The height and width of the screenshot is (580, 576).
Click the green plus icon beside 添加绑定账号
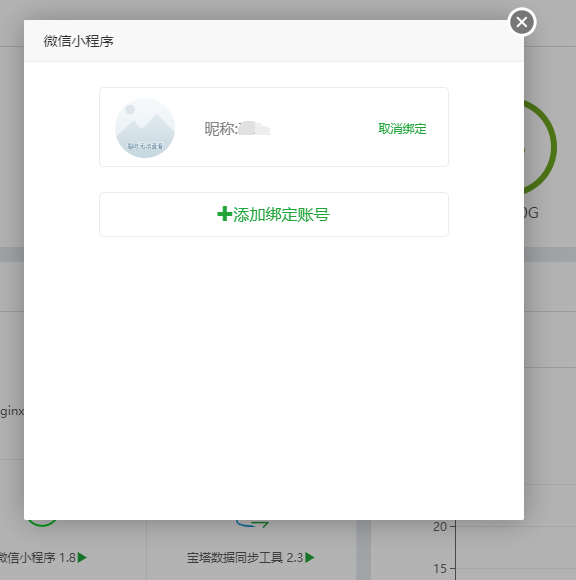point(224,214)
